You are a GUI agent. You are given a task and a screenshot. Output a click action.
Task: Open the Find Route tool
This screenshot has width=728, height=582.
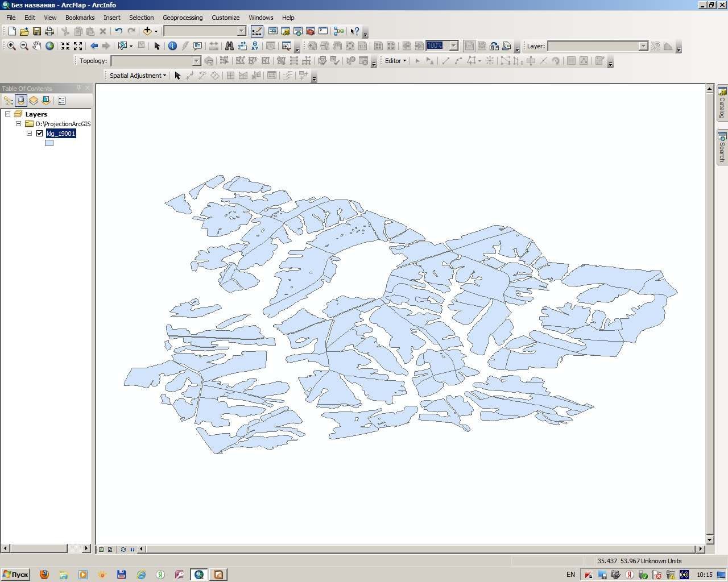coord(242,46)
